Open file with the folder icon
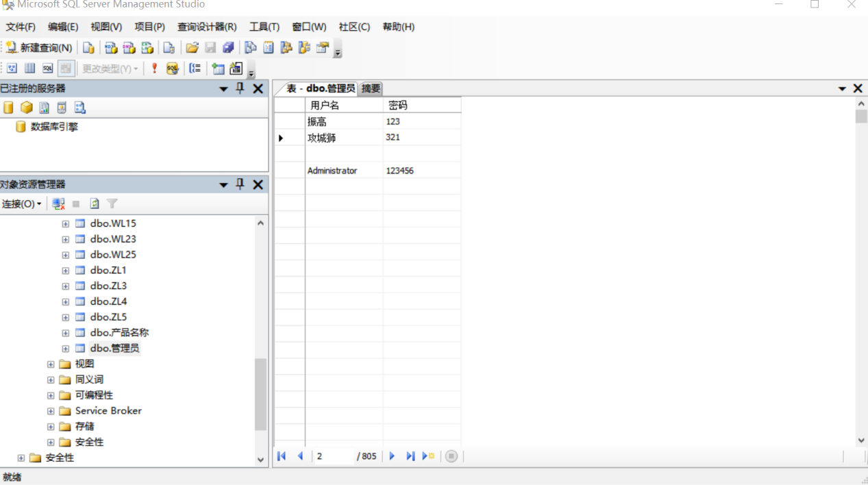Screen dimensions: 868x485 click(x=192, y=48)
